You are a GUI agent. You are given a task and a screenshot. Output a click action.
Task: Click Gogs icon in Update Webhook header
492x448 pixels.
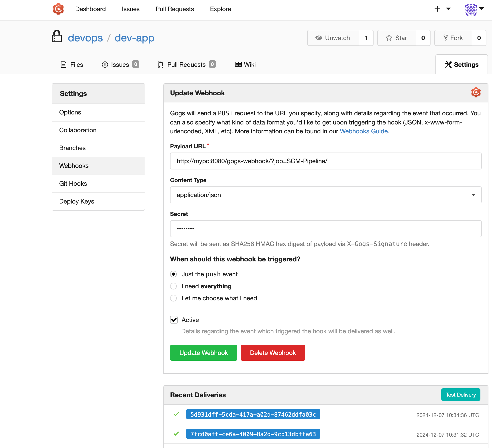476,93
